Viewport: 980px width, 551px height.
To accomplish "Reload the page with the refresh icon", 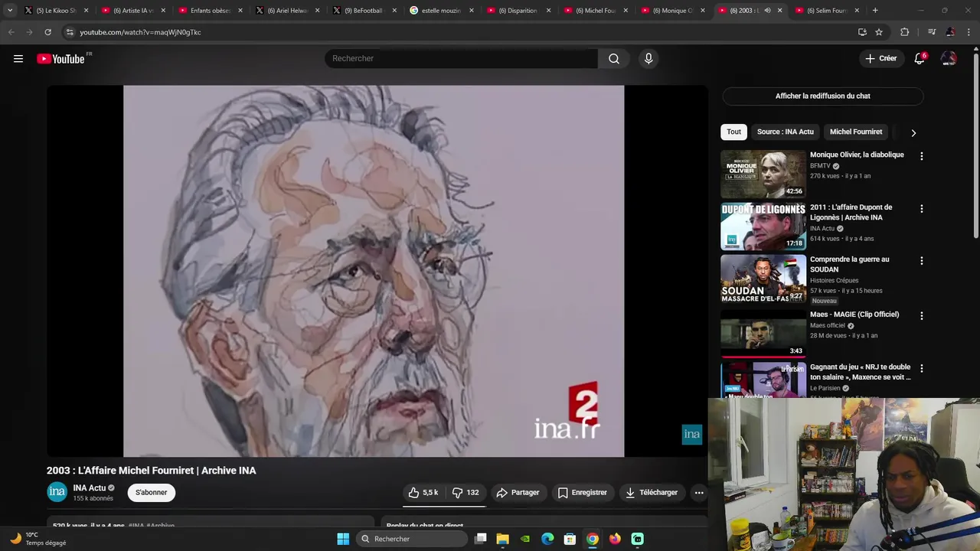I will click(x=47, y=32).
